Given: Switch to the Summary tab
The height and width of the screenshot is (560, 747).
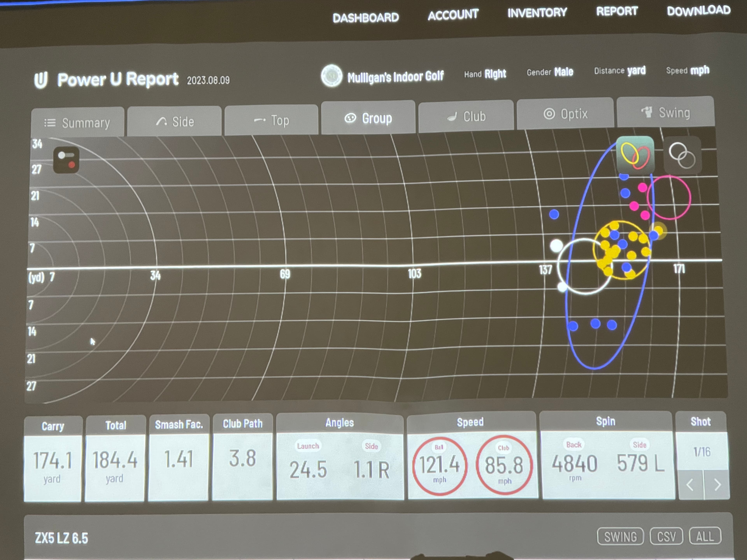Looking at the screenshot, I should 78,122.
